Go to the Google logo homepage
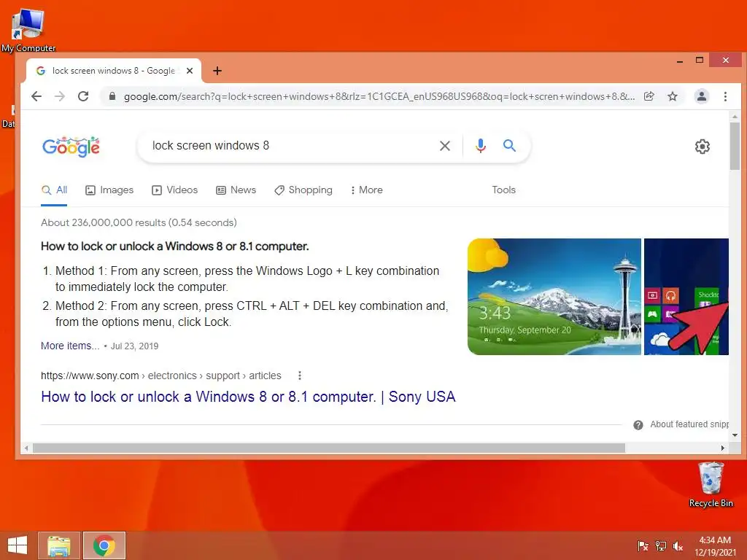Viewport: 747px width, 560px height. point(71,147)
